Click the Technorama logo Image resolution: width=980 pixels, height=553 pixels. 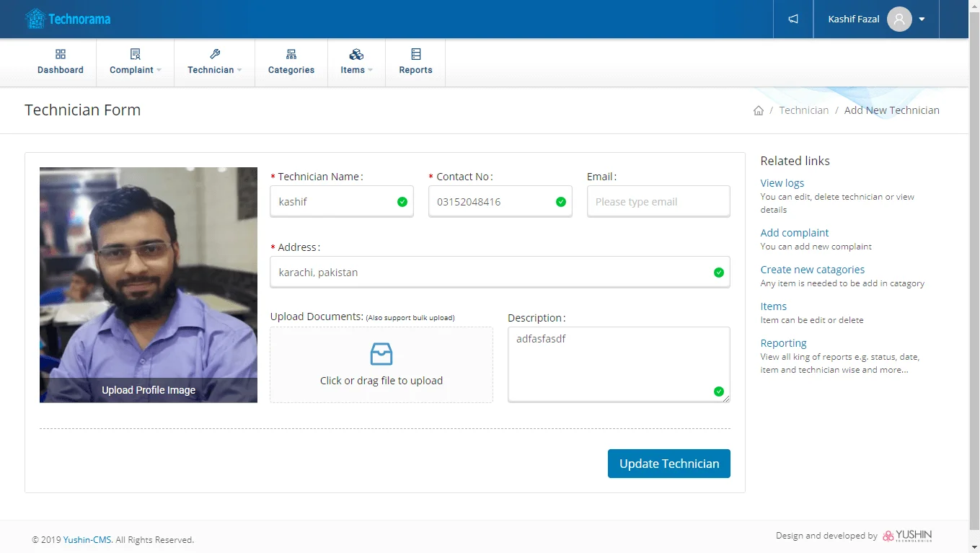click(68, 19)
